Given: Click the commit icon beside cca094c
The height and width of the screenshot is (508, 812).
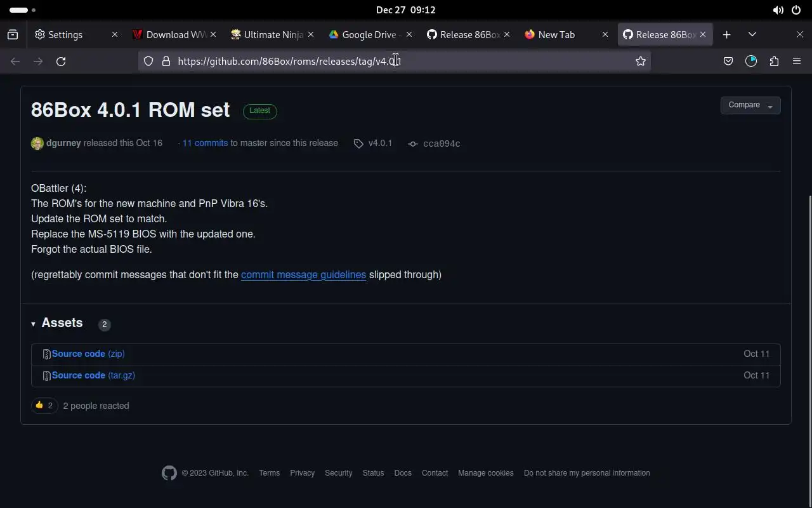Looking at the screenshot, I should pos(413,144).
